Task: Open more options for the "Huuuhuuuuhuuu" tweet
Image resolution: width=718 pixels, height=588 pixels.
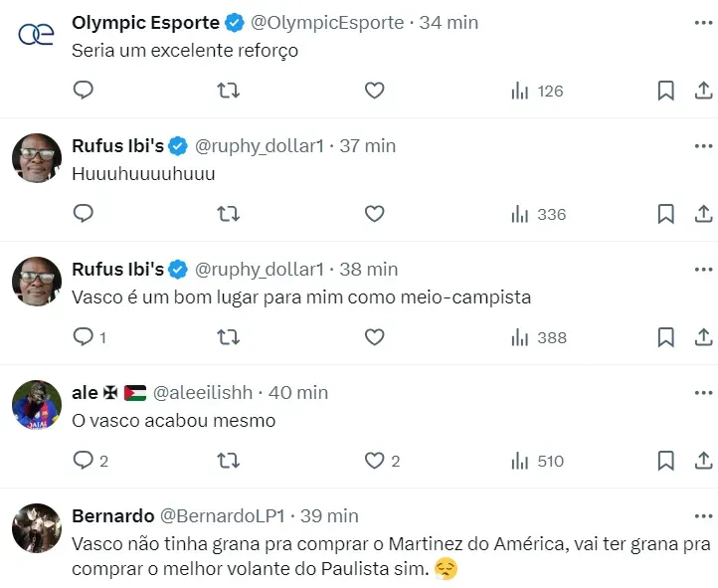Action: click(x=702, y=145)
